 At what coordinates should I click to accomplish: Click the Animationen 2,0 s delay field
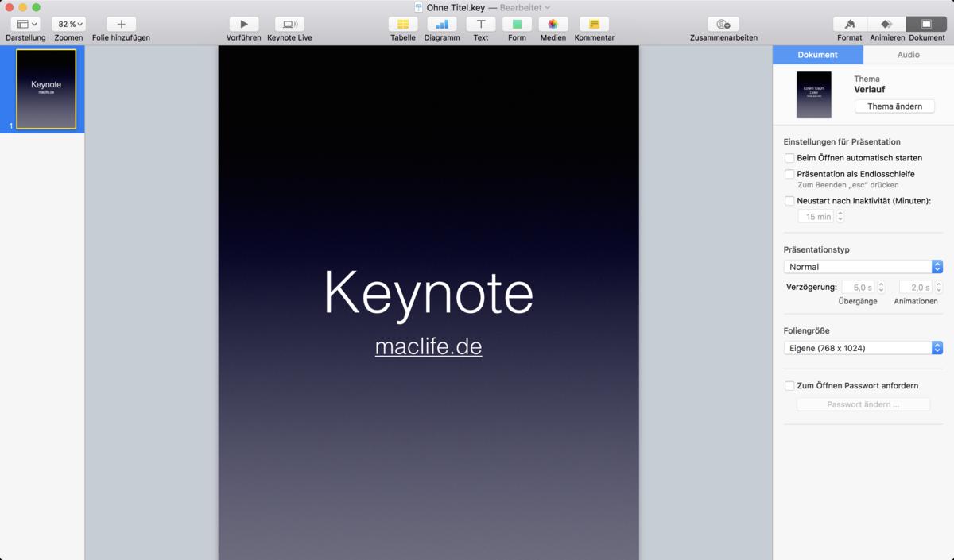(916, 288)
